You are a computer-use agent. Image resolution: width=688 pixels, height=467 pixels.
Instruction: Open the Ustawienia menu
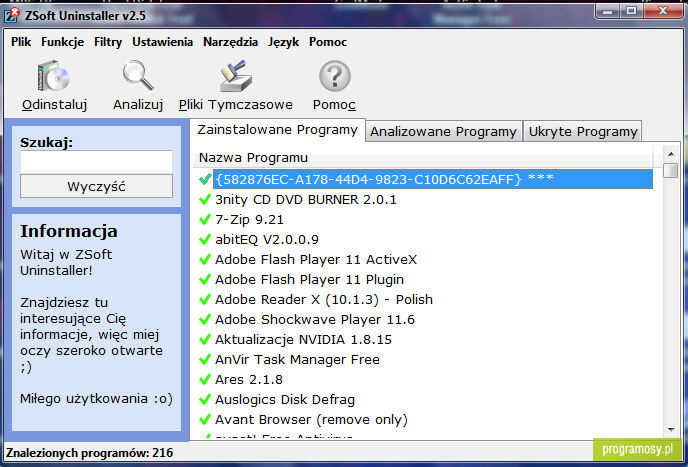pyautogui.click(x=162, y=42)
